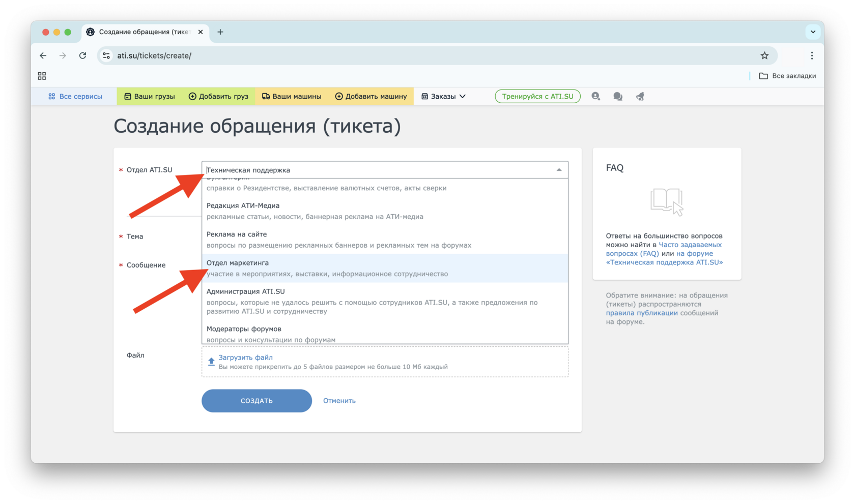Expand the tab search chevron

pyautogui.click(x=813, y=32)
